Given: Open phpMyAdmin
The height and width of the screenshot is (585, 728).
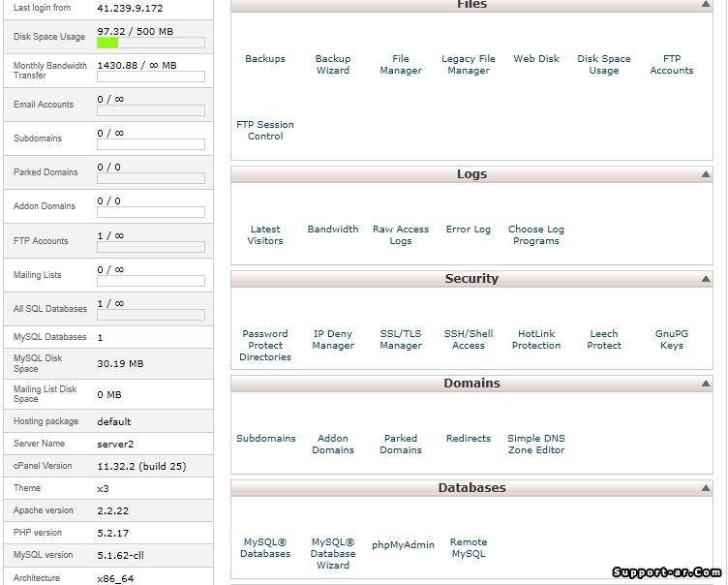Looking at the screenshot, I should pos(403,545).
